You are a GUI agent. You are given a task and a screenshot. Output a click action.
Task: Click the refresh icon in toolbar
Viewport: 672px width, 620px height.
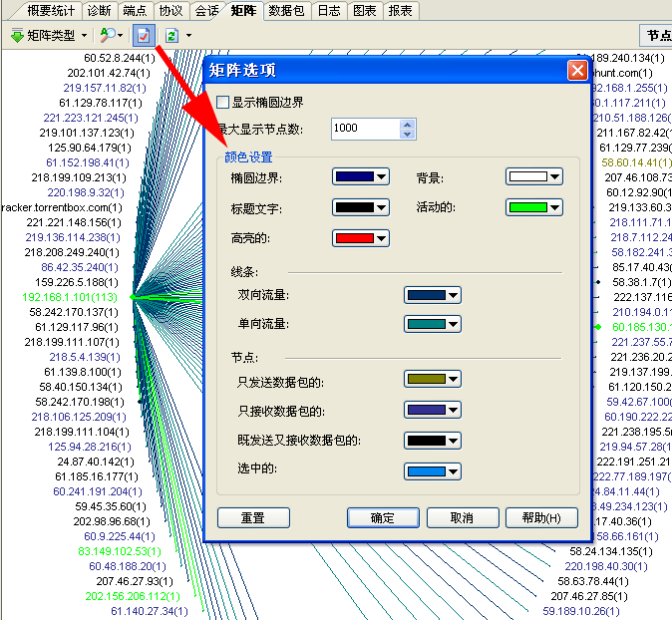[171, 36]
